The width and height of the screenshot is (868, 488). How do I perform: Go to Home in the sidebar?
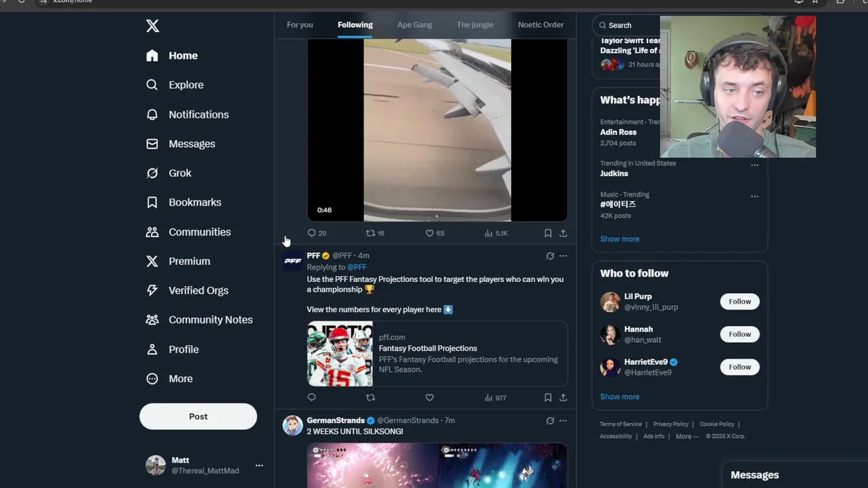click(172, 56)
